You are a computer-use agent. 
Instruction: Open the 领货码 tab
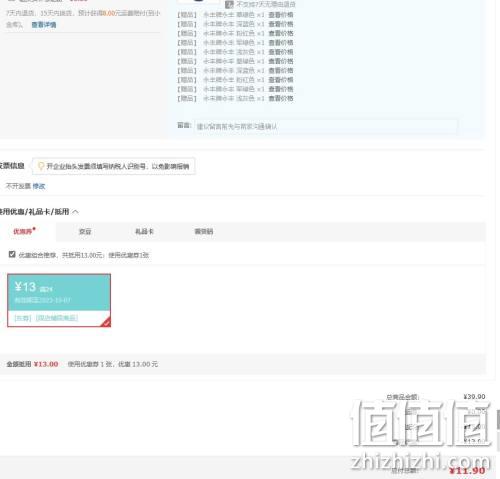pos(204,231)
